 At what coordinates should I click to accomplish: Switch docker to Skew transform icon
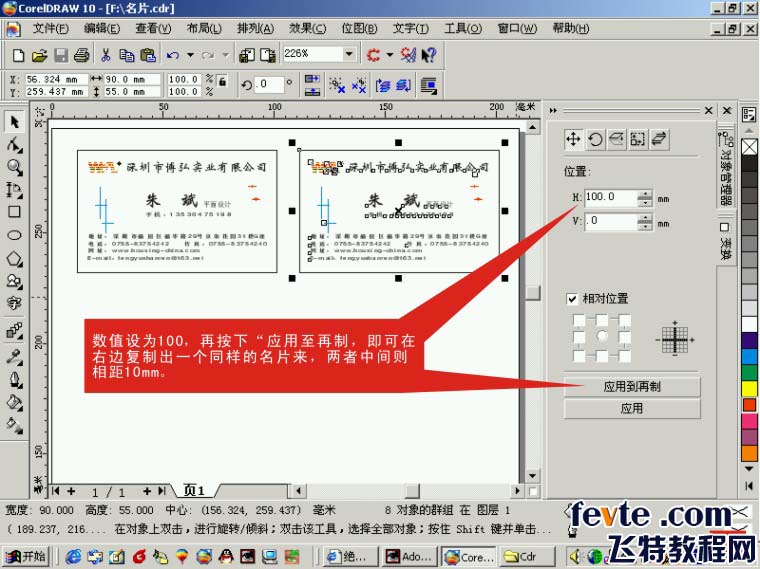coord(659,140)
